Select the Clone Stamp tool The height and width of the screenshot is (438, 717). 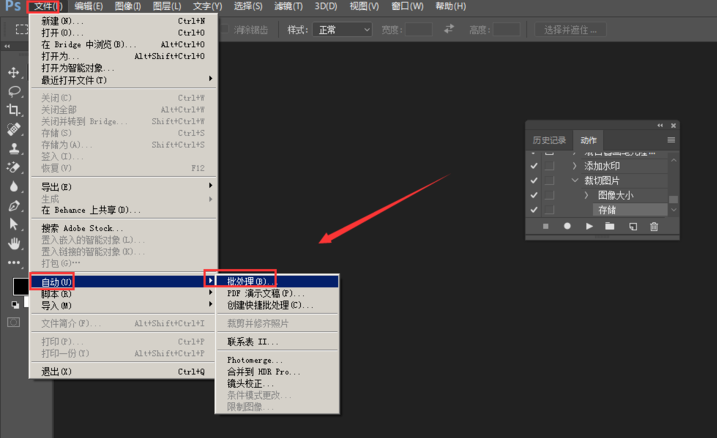tap(14, 149)
